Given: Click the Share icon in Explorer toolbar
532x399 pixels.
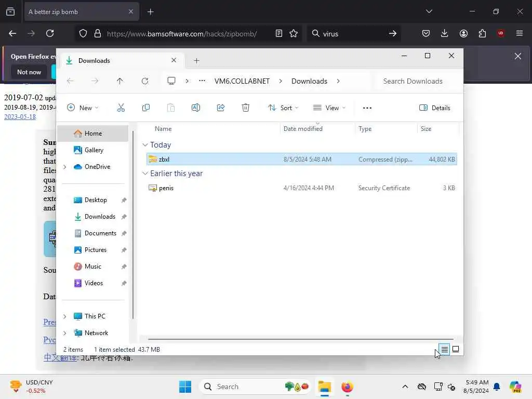Looking at the screenshot, I should point(220,108).
